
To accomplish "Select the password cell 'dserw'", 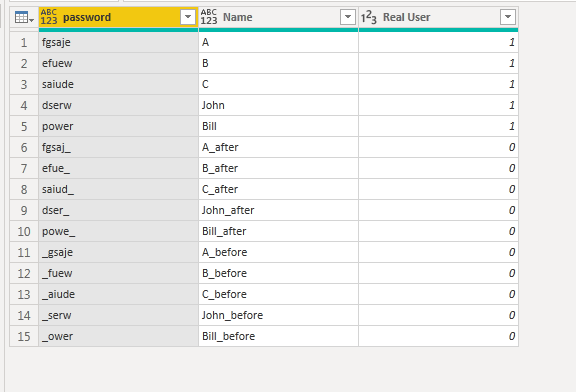I will click(118, 105).
